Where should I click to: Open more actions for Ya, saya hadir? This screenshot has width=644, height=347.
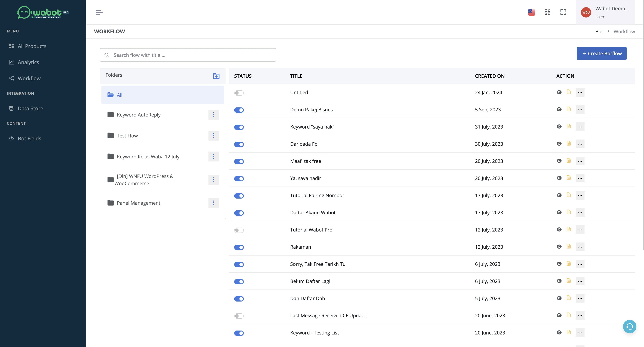click(x=580, y=178)
